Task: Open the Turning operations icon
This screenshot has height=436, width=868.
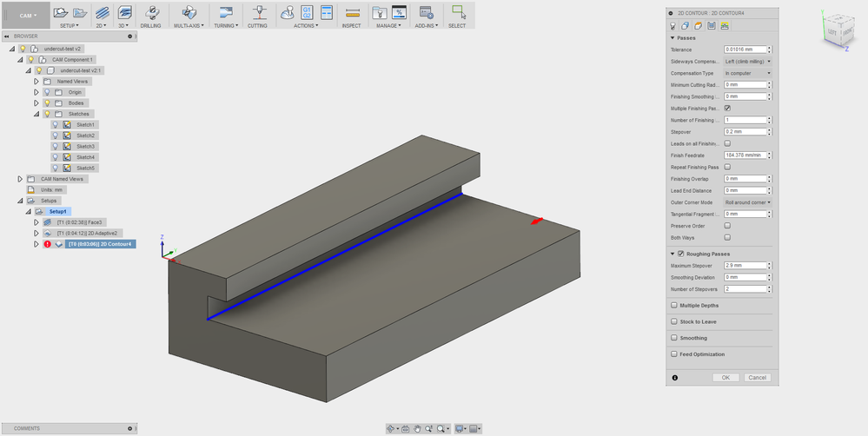Action: [225, 12]
